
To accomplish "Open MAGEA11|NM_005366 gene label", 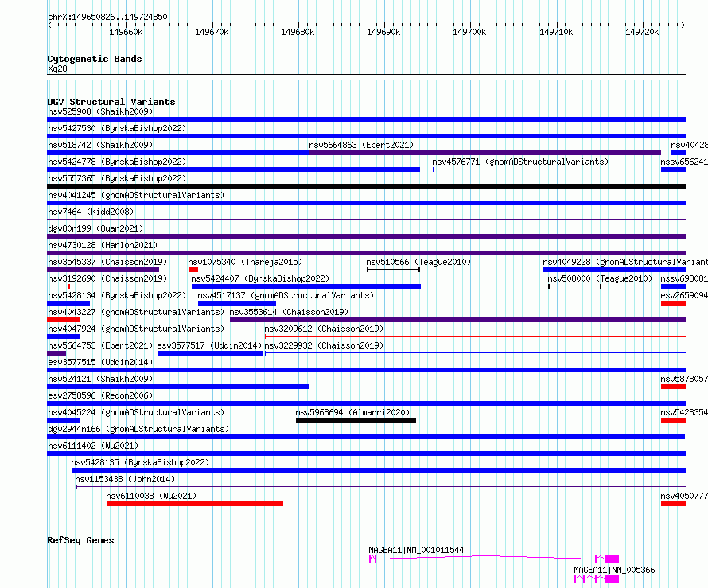I will point(614,570).
